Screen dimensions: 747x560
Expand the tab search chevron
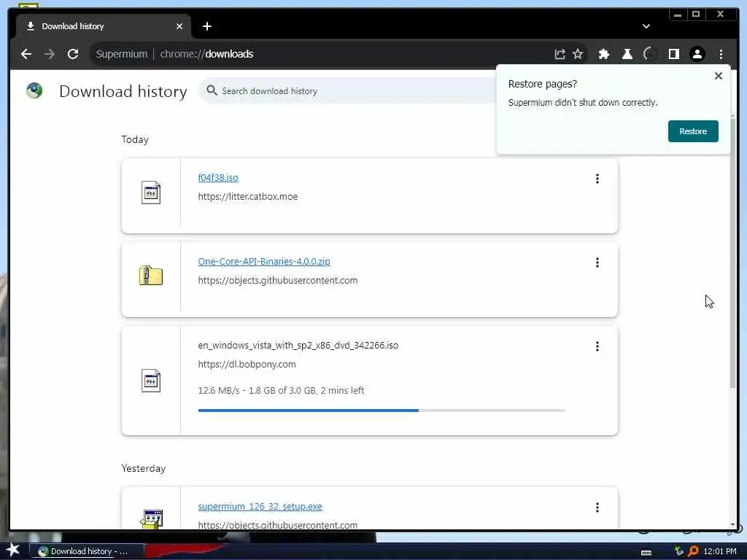[x=646, y=26]
